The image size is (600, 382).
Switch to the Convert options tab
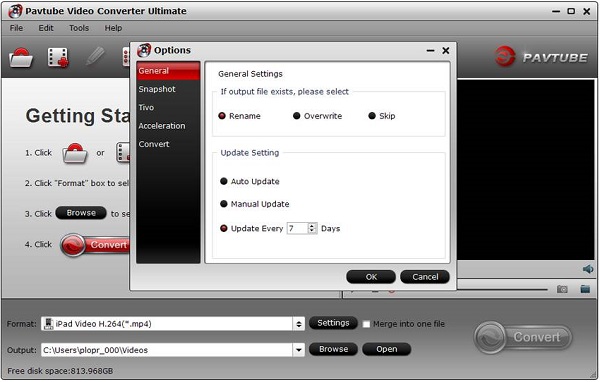pyautogui.click(x=168, y=144)
